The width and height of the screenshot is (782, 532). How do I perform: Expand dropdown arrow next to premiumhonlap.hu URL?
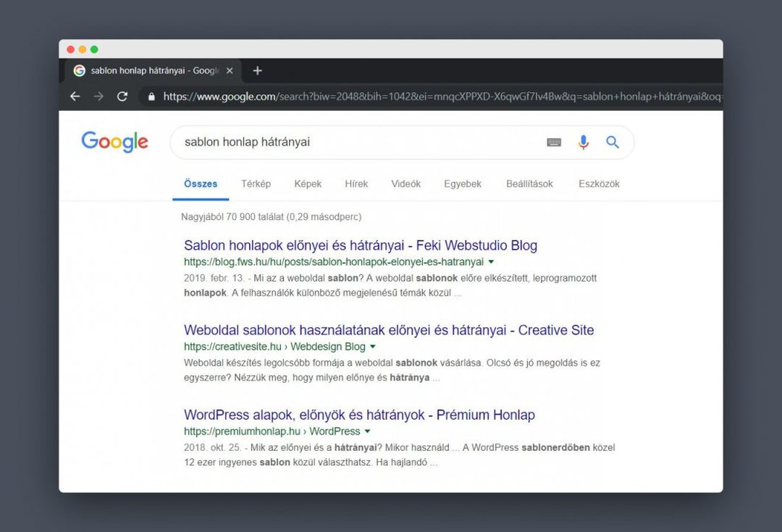368,431
